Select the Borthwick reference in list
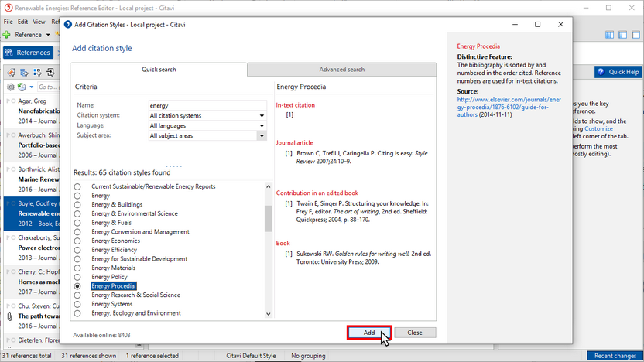Viewport: 644px width, 362px height. [32, 179]
